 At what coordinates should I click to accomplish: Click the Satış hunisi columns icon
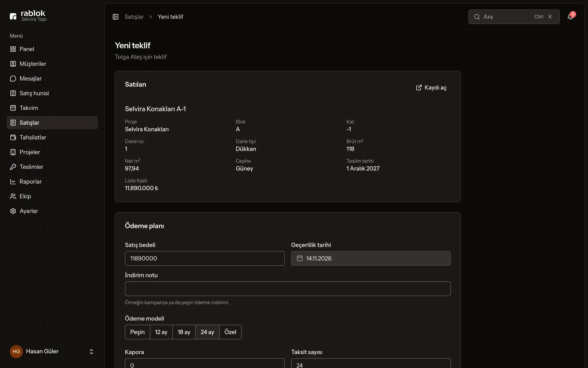(13, 93)
